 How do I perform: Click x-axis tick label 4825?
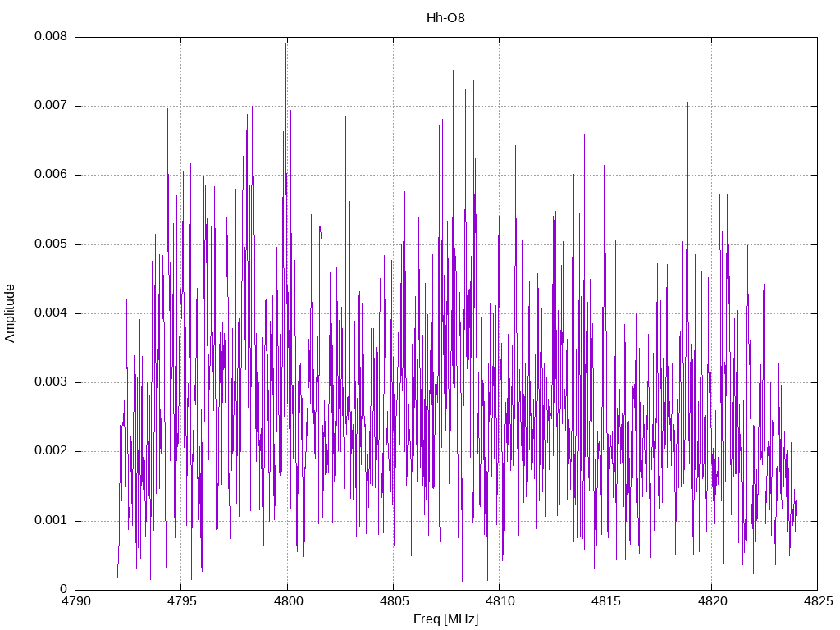818,601
